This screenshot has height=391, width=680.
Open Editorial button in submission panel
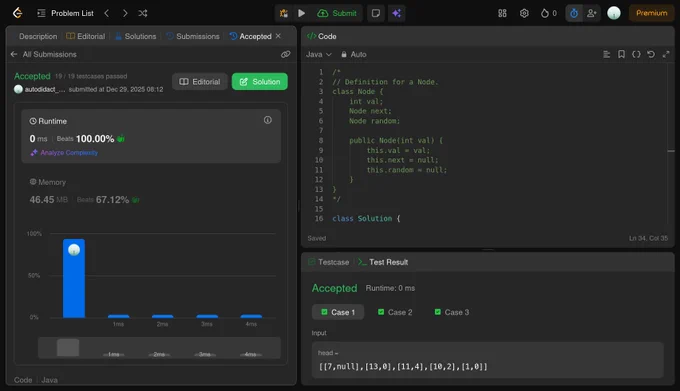point(199,81)
